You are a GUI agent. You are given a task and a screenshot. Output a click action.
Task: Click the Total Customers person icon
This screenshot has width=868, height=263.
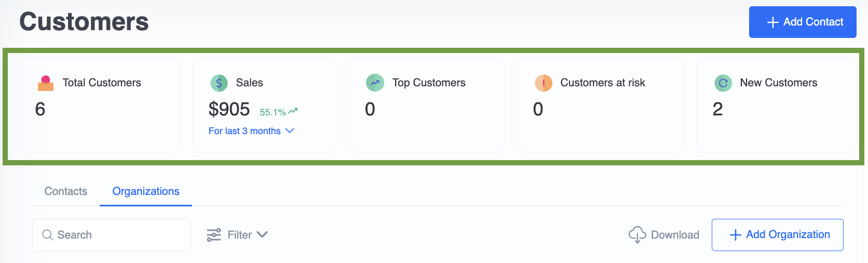click(x=46, y=83)
